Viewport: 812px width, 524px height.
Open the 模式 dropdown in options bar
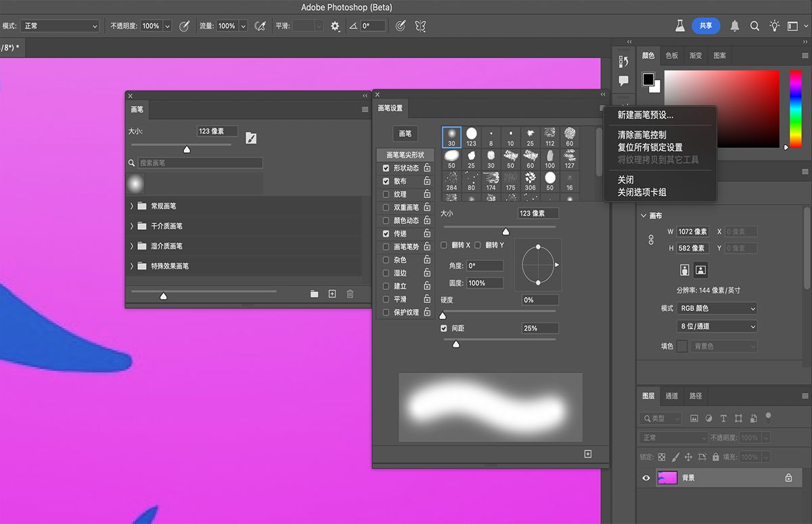tap(60, 25)
